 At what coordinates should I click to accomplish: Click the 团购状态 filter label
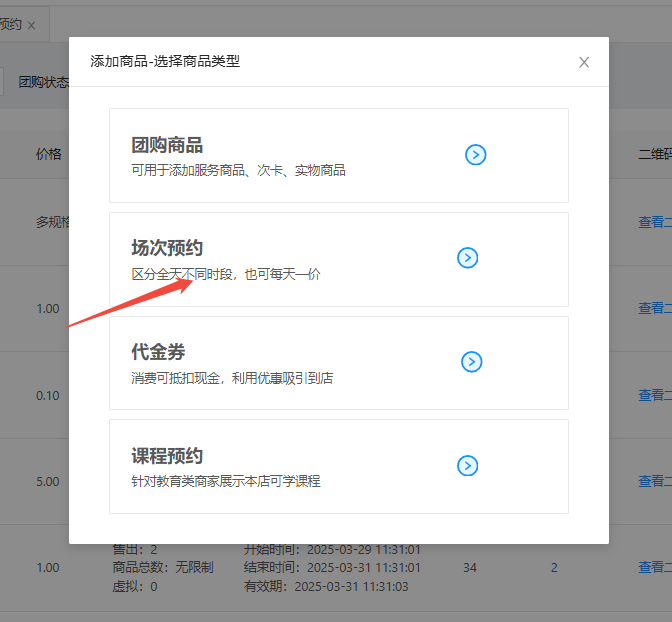[x=44, y=82]
